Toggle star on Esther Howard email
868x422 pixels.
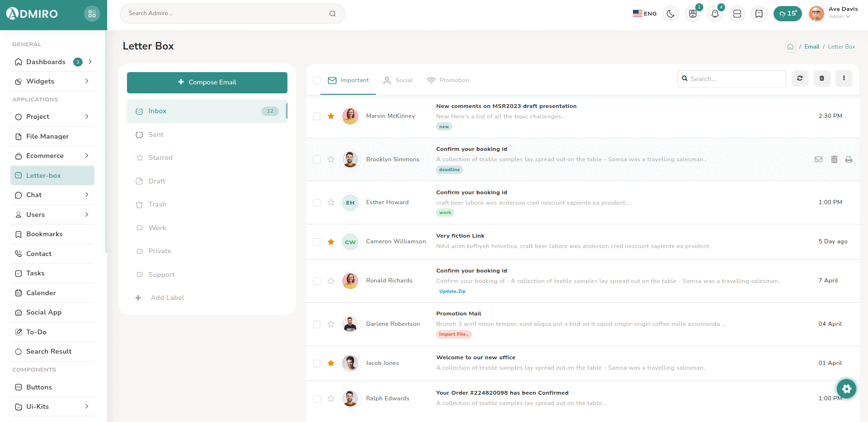tap(331, 202)
